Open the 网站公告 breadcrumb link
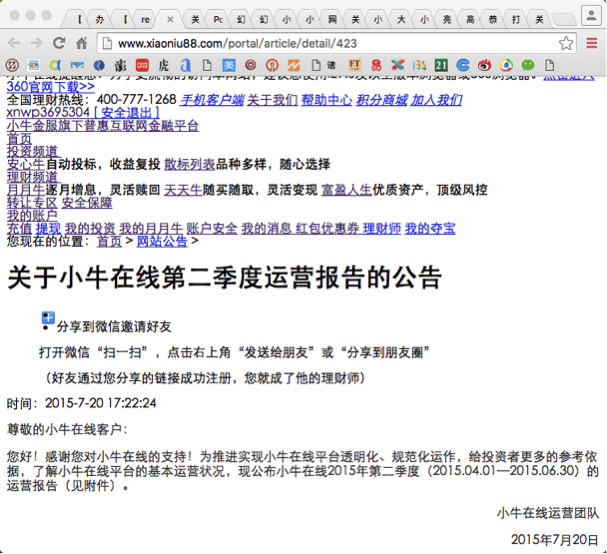The width and height of the screenshot is (607, 554). click(x=162, y=241)
